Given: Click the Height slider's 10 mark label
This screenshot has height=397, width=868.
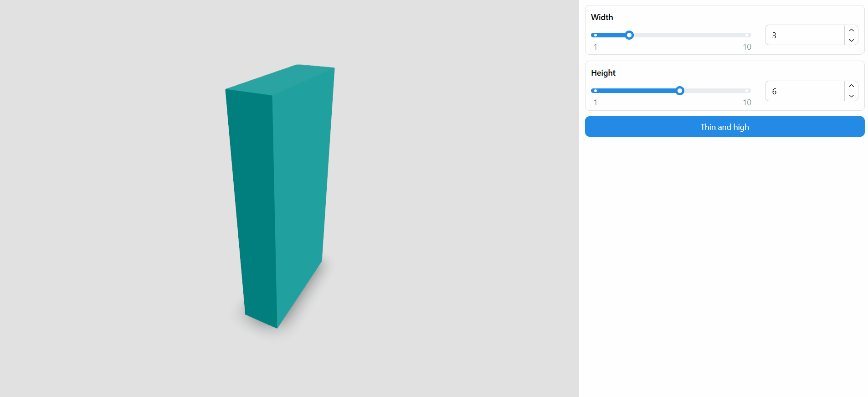Looking at the screenshot, I should point(747,103).
